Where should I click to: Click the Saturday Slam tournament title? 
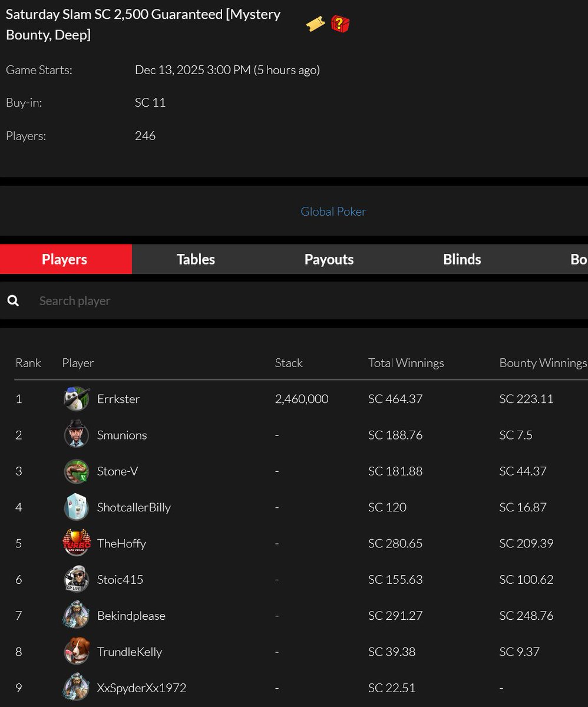point(143,24)
